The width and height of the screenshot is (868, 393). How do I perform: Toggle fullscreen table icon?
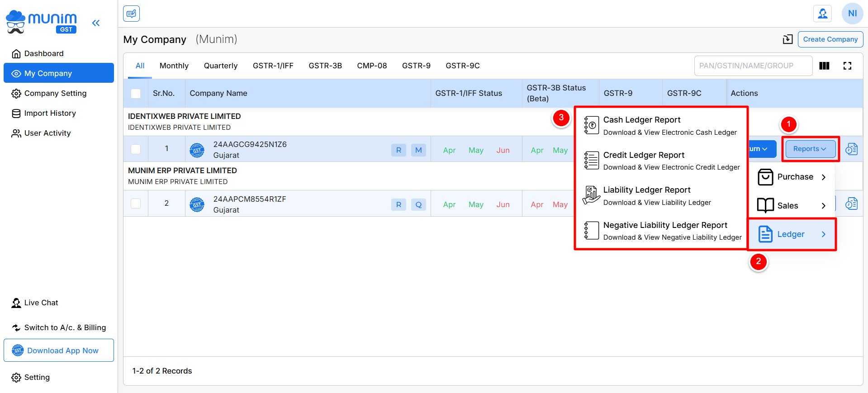coord(847,66)
